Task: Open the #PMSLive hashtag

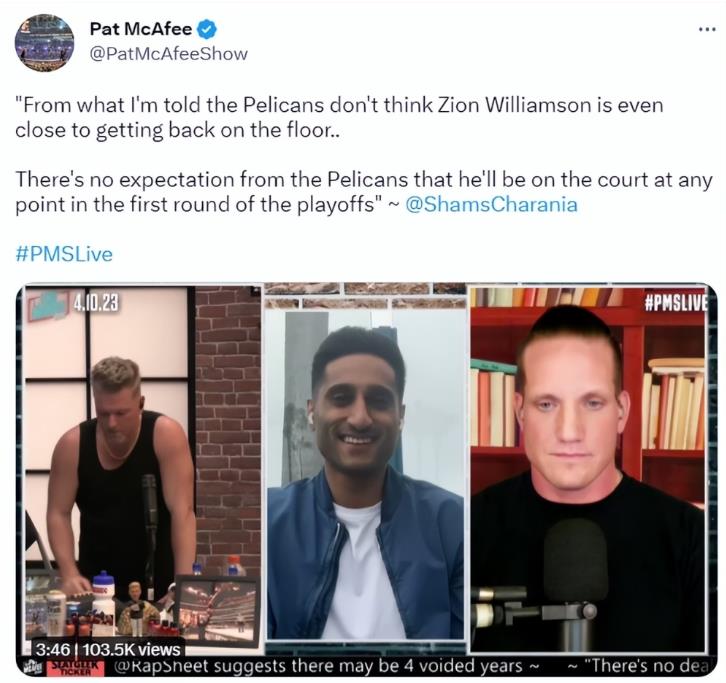Action: point(64,254)
